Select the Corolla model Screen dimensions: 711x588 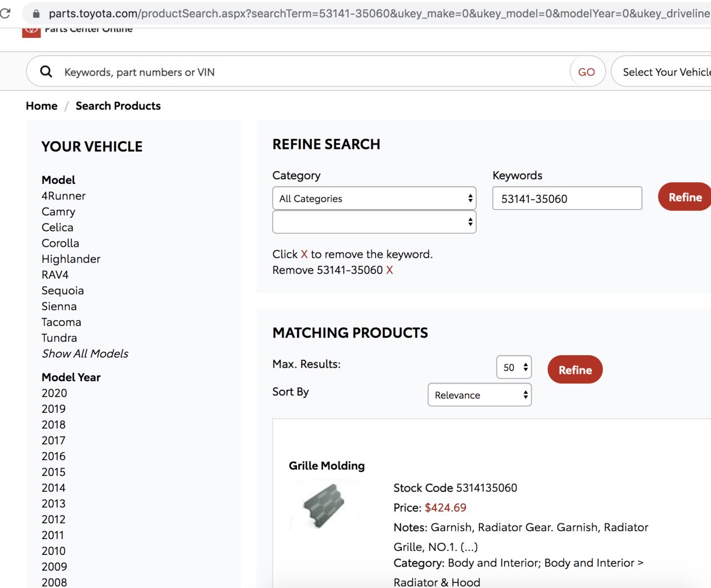[x=61, y=243]
